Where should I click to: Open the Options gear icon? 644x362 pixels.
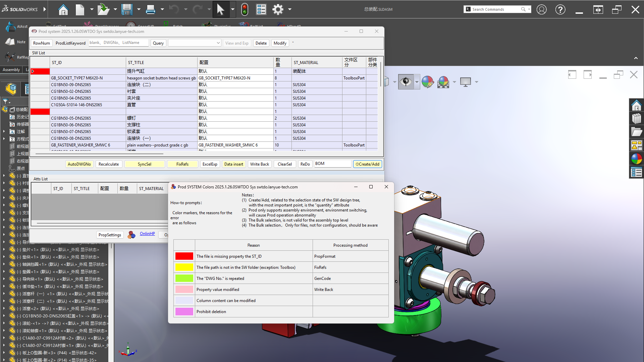(x=278, y=9)
